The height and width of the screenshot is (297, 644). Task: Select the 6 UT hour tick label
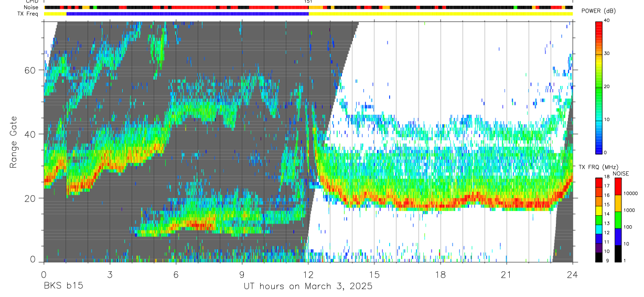[176, 274]
